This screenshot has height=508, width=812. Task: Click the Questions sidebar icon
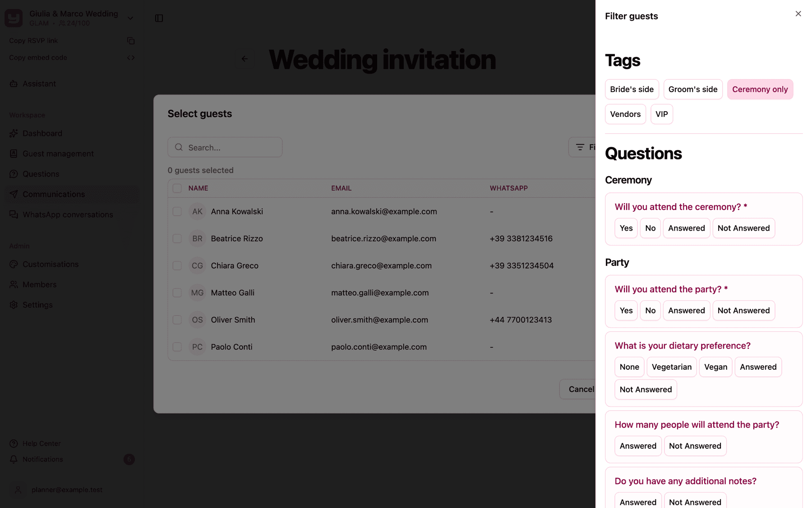(x=14, y=174)
